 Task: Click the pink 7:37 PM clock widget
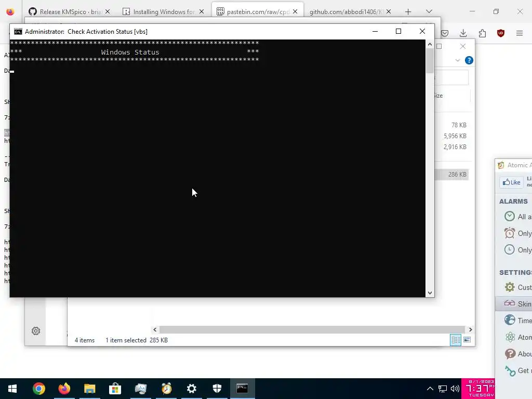pos(478,389)
